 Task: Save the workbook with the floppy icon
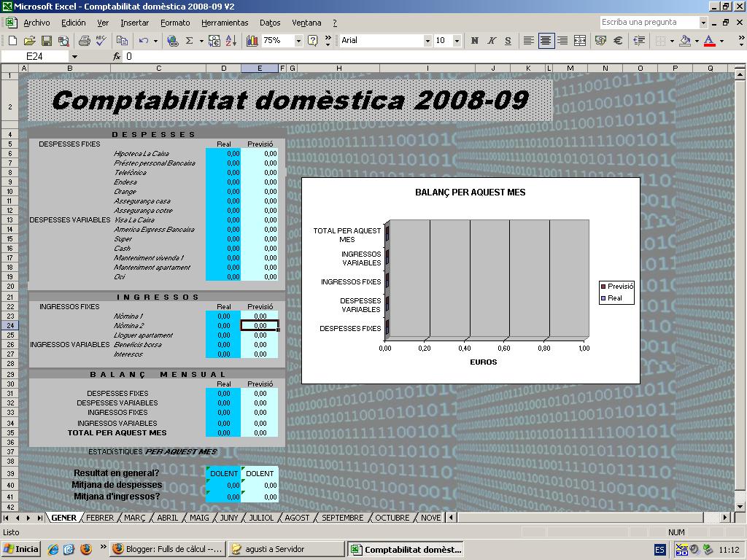46,41
